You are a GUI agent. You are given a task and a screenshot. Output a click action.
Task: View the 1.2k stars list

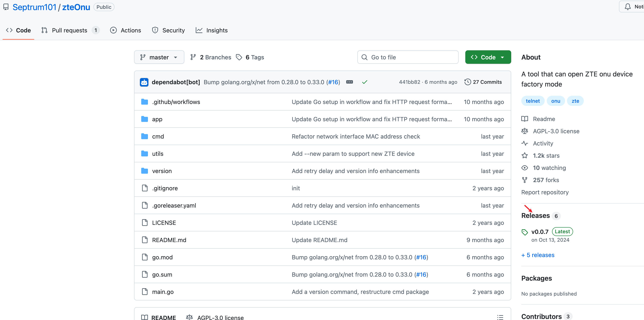click(x=540, y=156)
